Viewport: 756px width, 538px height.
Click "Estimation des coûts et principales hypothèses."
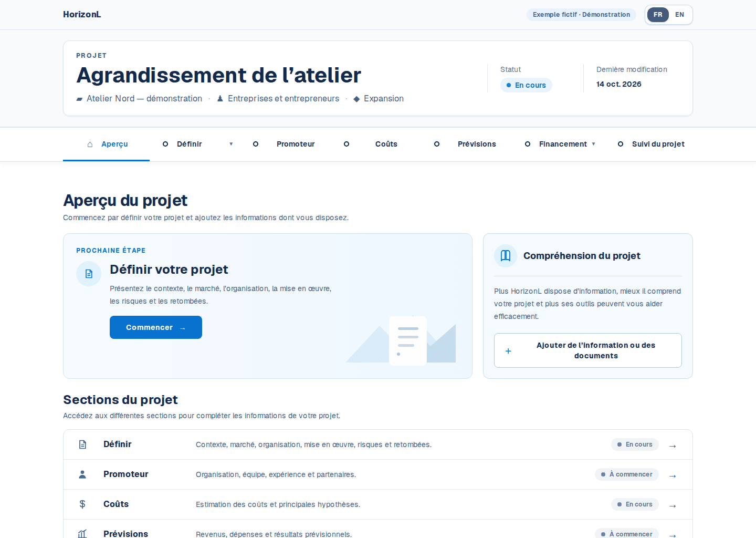tap(278, 504)
